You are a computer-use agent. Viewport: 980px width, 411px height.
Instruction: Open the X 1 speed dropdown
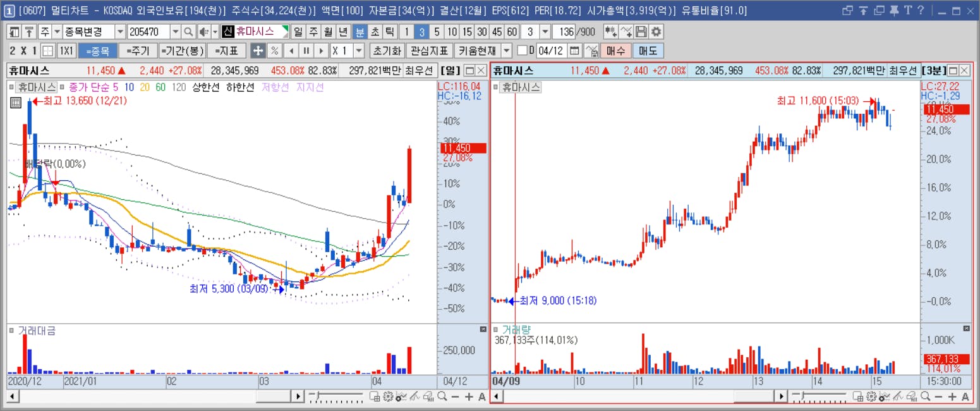point(359,51)
